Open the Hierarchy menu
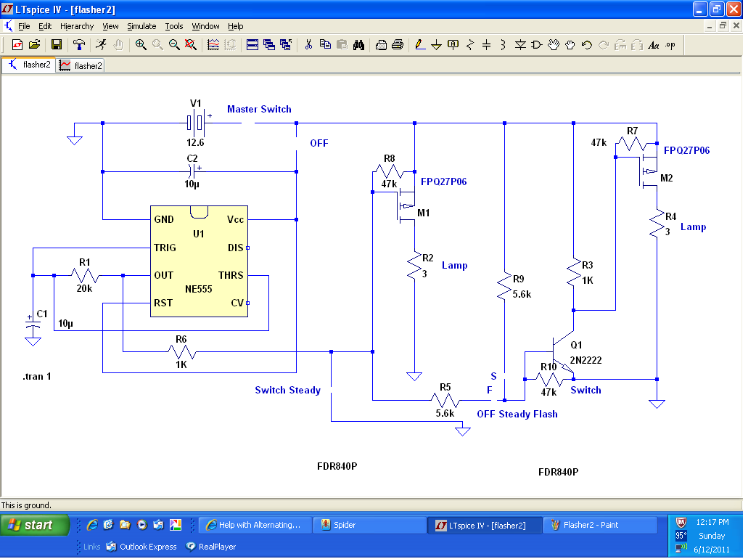Viewport: 756px width, 559px height. point(77,26)
